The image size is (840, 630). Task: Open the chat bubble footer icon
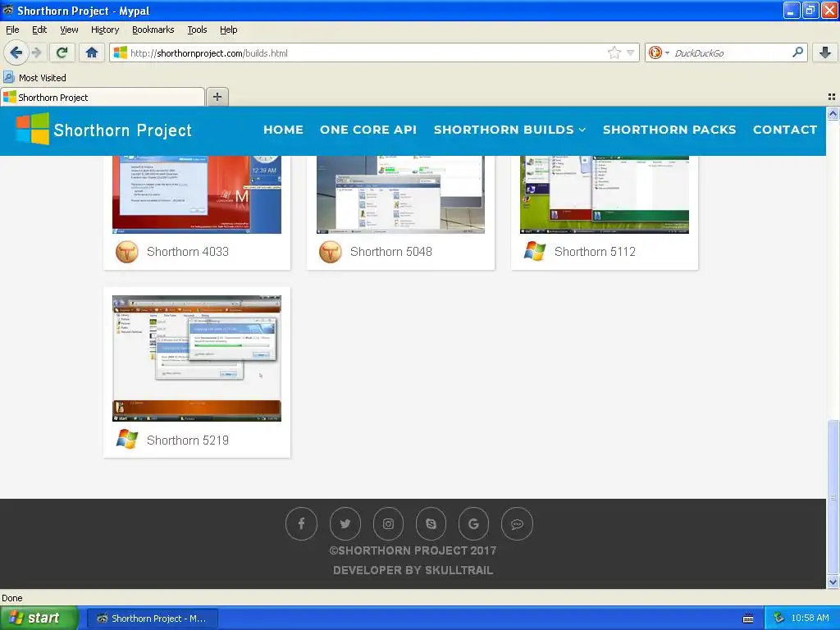[517, 523]
